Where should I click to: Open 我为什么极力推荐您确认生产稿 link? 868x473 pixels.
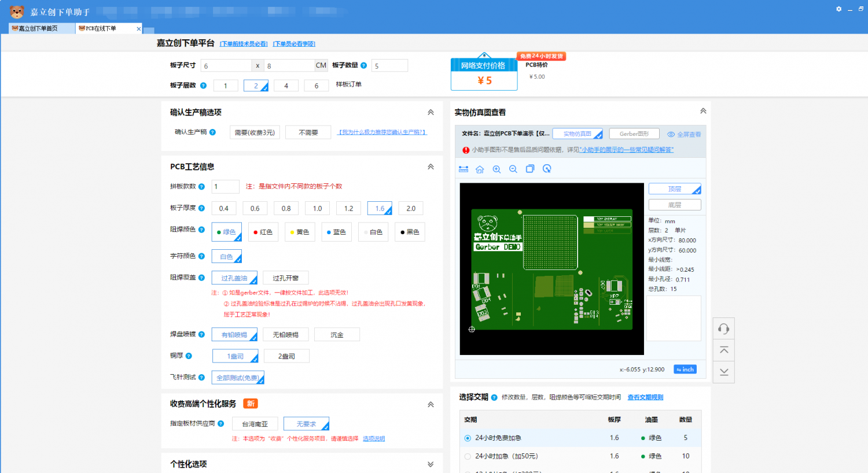[382, 132]
